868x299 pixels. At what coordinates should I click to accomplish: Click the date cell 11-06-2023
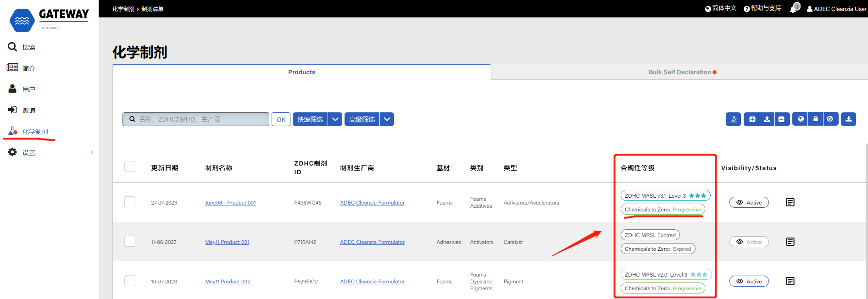click(x=164, y=242)
